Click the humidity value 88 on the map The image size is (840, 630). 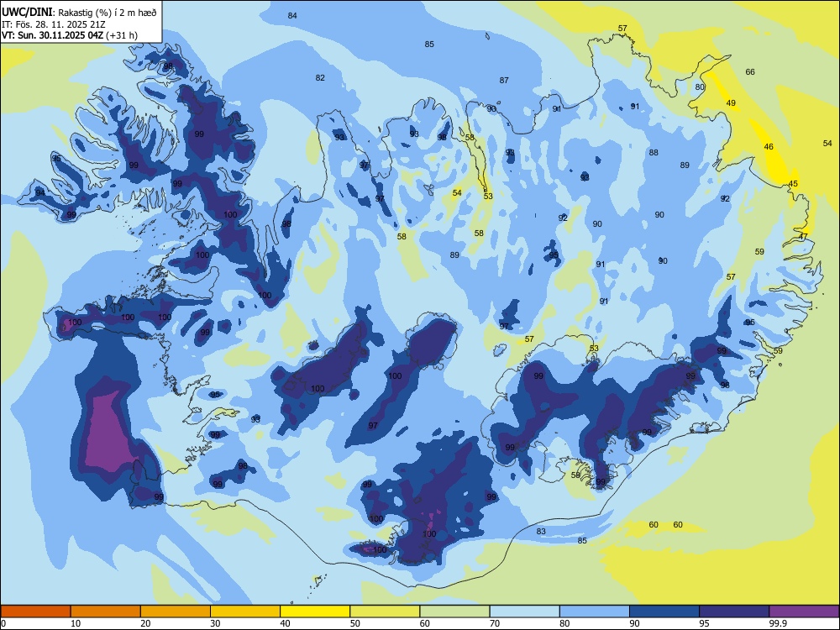[x=654, y=153]
